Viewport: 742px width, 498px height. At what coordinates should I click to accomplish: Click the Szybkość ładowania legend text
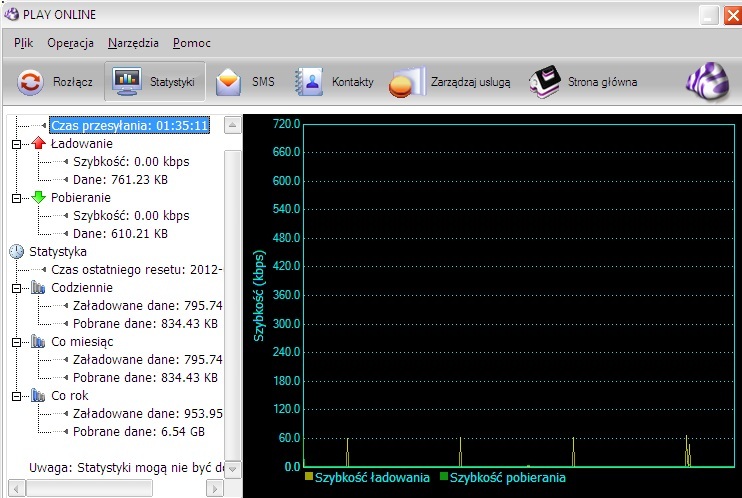point(372,477)
